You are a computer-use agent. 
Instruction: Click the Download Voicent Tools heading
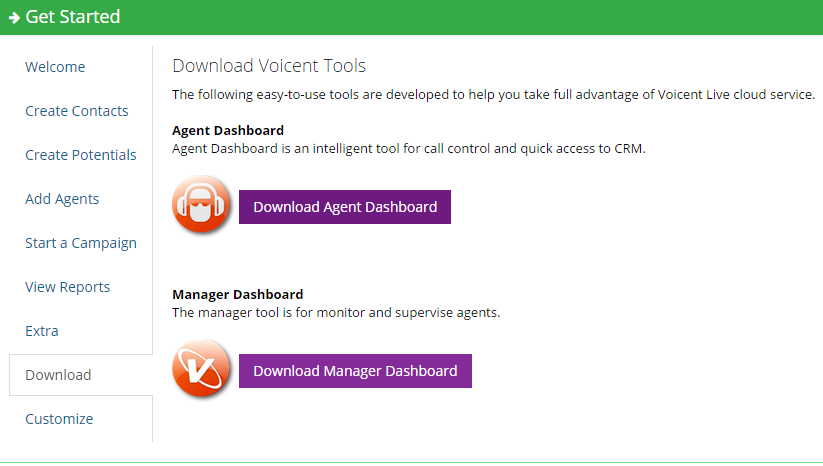tap(269, 66)
